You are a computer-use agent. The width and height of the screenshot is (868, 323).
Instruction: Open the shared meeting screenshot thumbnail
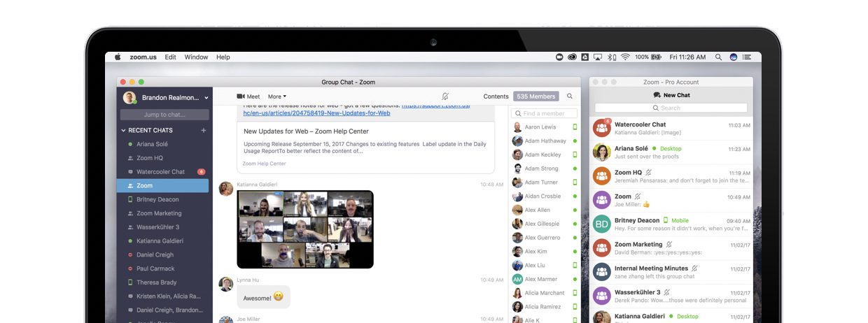coord(305,229)
